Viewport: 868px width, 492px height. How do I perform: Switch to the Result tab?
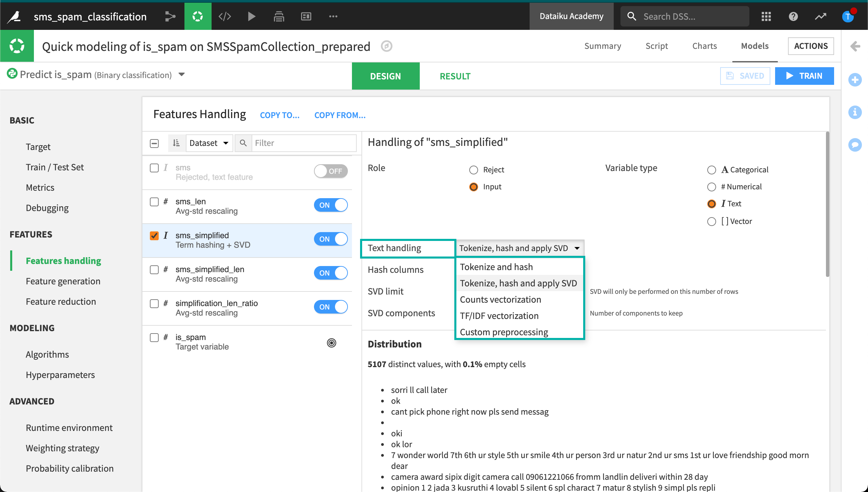(x=455, y=76)
